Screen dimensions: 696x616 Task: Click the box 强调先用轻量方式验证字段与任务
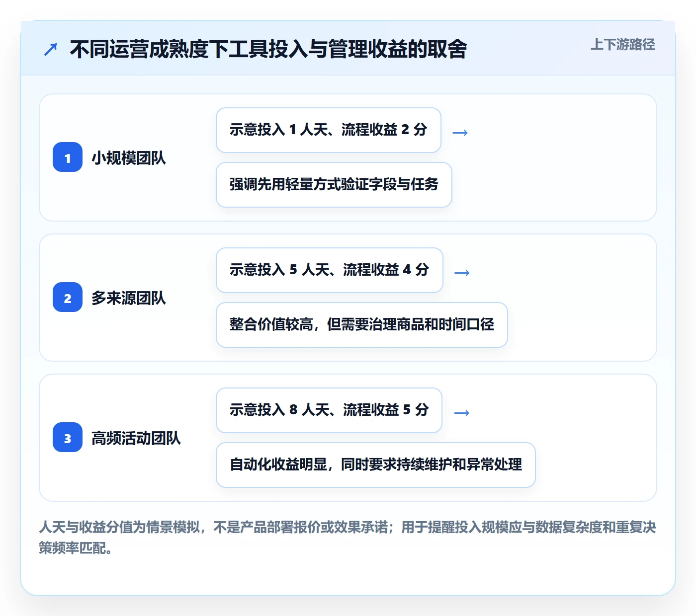334,185
